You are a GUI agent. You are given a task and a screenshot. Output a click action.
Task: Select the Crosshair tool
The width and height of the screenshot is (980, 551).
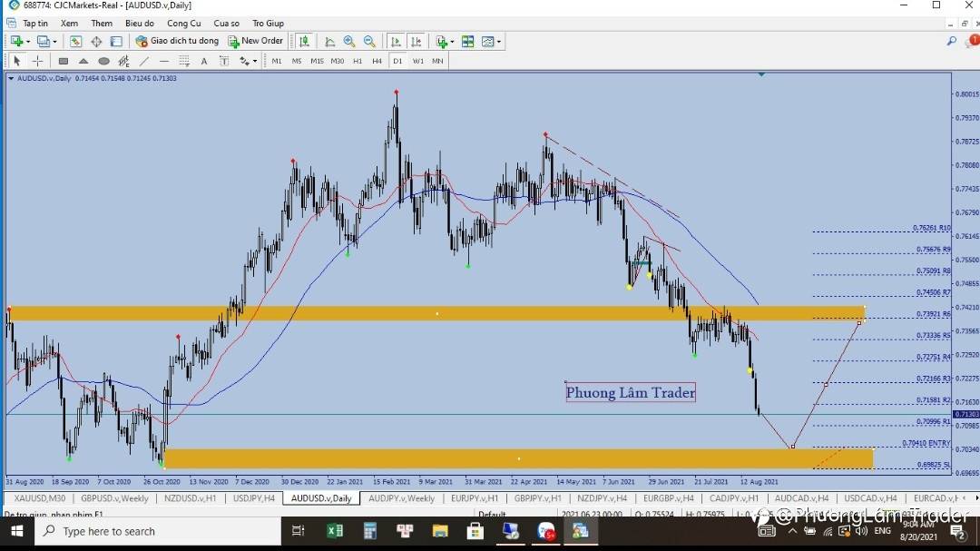37,61
